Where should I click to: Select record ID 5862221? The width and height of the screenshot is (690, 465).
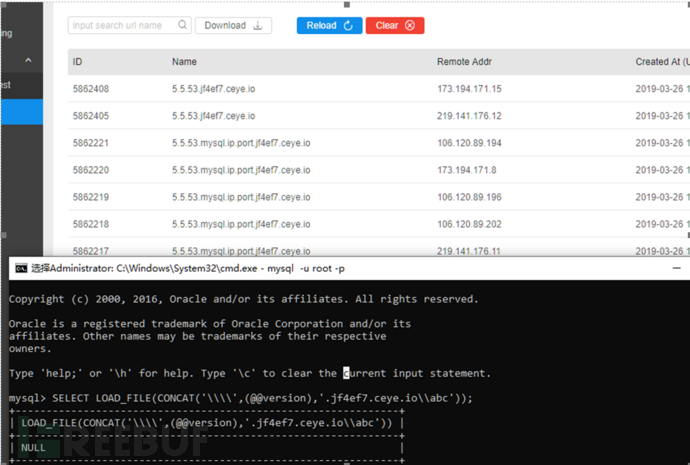tap(91, 143)
